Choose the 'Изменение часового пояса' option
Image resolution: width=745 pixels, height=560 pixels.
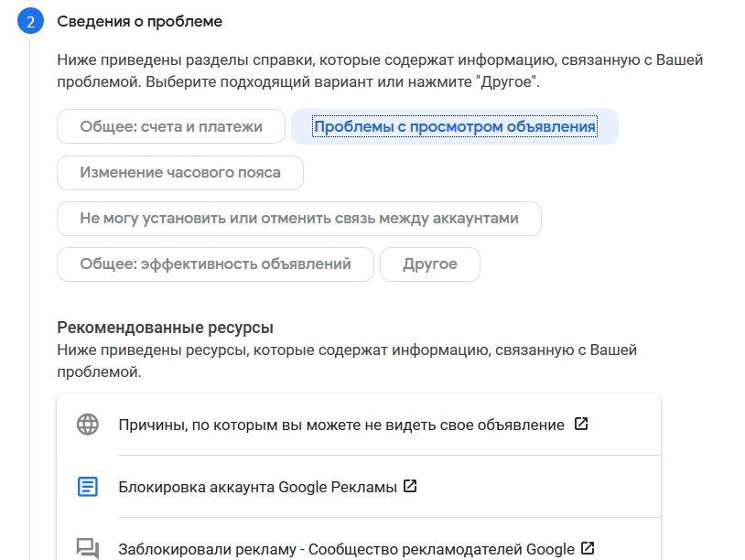(x=180, y=172)
